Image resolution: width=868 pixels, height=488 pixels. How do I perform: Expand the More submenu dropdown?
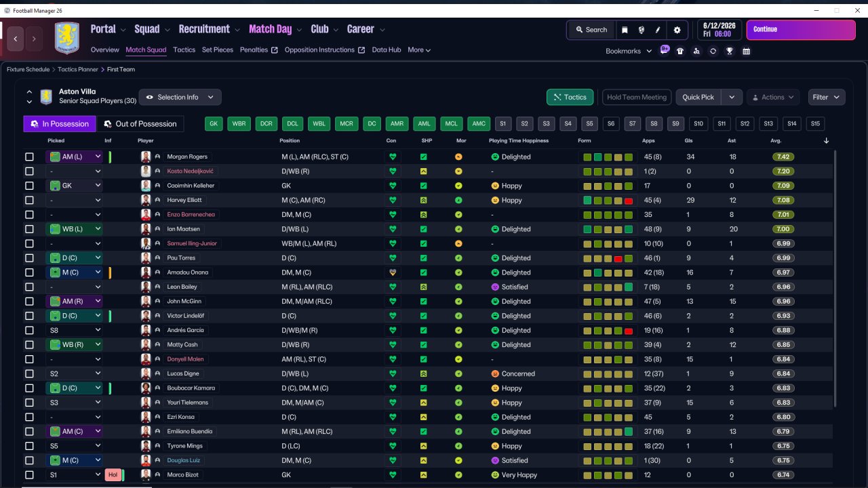(419, 50)
